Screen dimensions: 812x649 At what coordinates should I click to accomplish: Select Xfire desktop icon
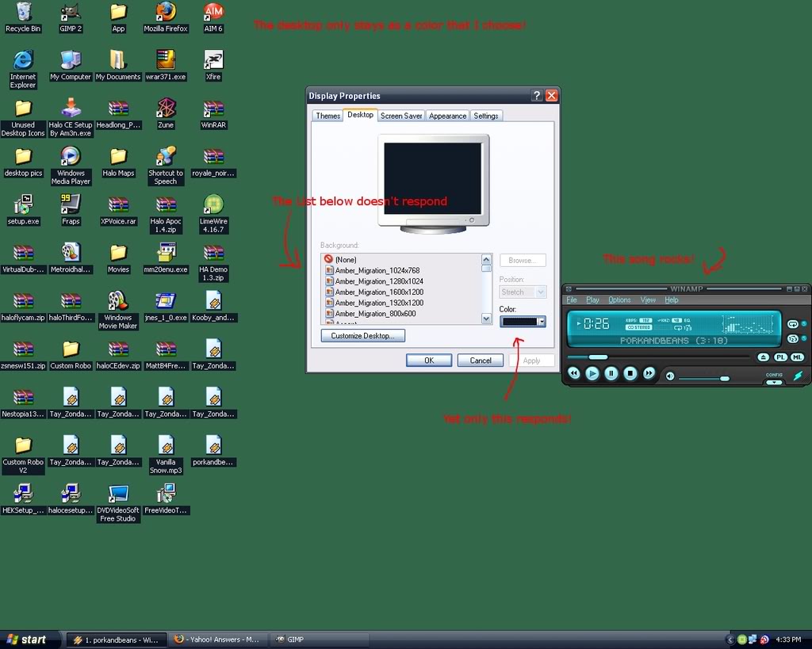point(213,66)
